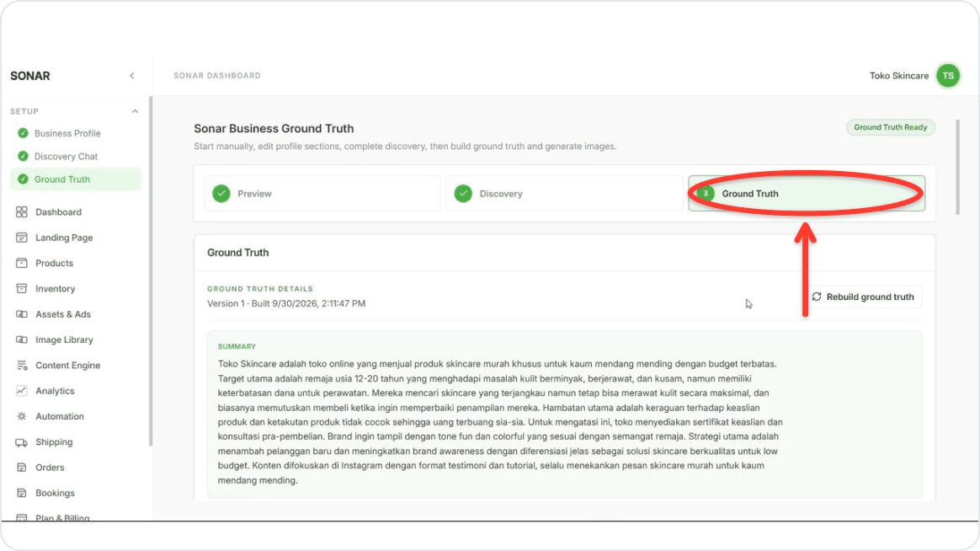Click the SONAR DASHBOARD breadcrumb
This screenshot has width=980, height=551.
click(217, 76)
